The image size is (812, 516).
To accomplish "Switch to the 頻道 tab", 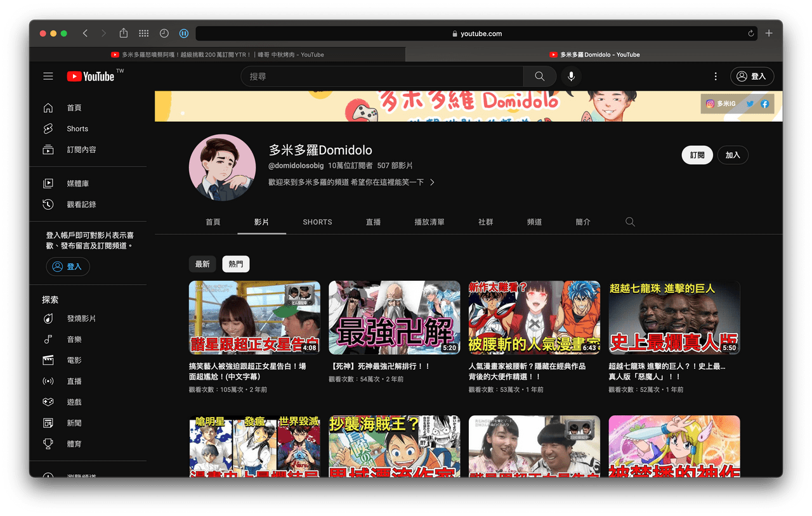I will (534, 222).
